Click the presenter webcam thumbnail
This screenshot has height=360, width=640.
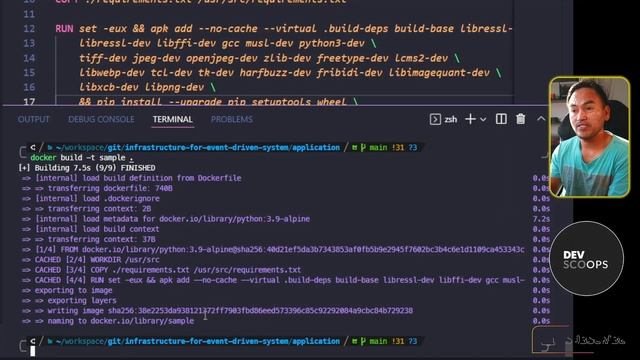(589, 137)
